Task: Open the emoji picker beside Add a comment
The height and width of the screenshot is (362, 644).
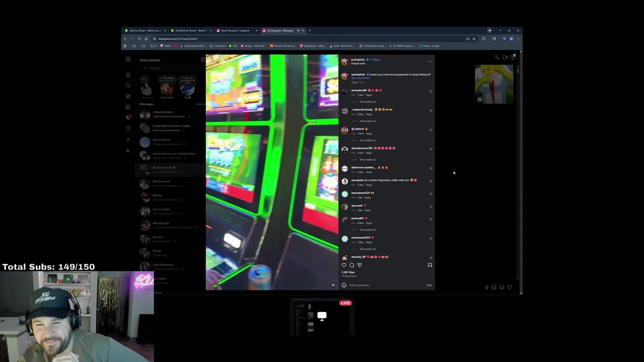Action: coord(344,285)
